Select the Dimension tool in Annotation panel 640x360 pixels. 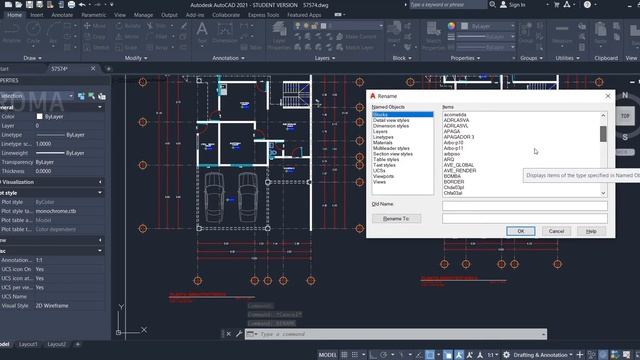225,33
